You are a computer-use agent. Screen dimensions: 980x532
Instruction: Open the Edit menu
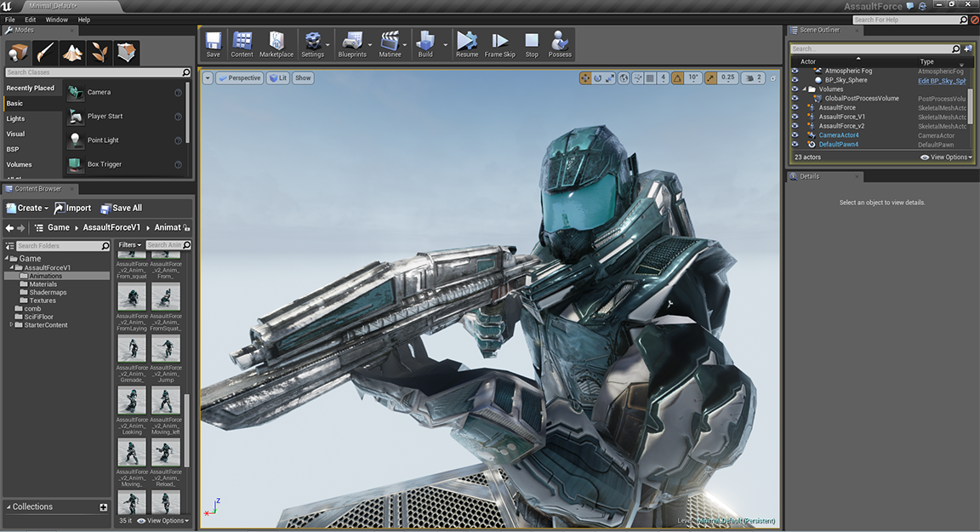(x=30, y=20)
